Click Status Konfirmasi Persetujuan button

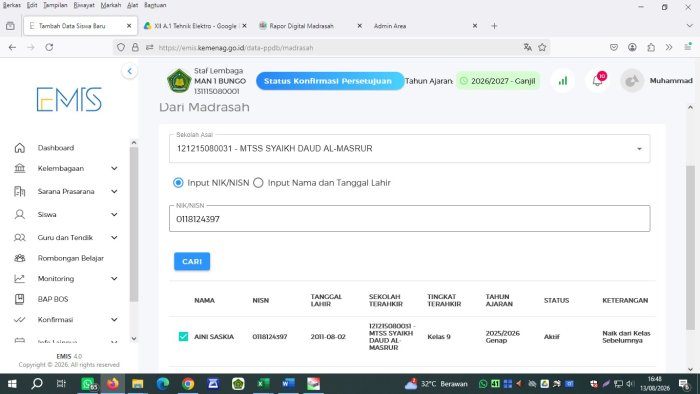[x=330, y=81]
